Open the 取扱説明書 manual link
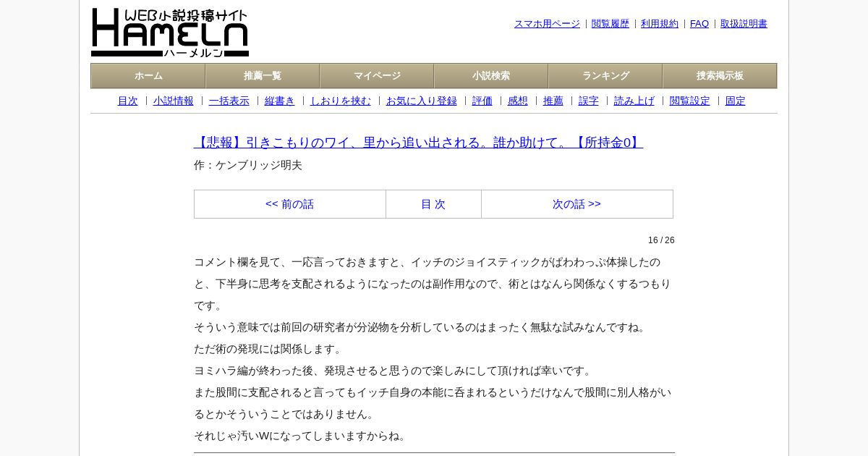Viewport: 868px width, 456px height. tap(744, 24)
